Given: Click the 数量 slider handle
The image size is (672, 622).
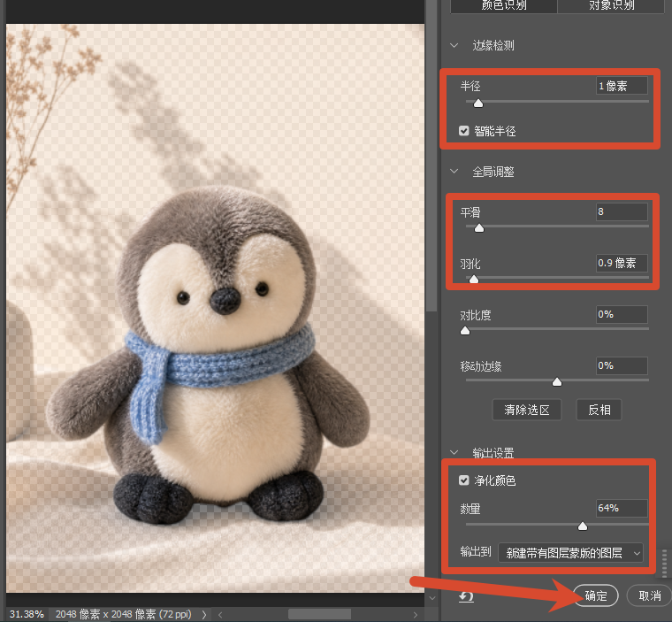Looking at the screenshot, I should [x=583, y=526].
